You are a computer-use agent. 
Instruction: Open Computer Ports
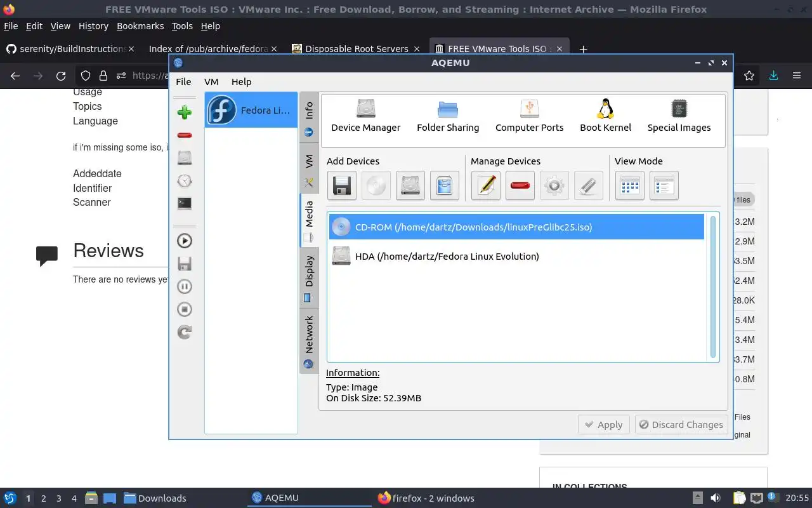pyautogui.click(x=530, y=116)
